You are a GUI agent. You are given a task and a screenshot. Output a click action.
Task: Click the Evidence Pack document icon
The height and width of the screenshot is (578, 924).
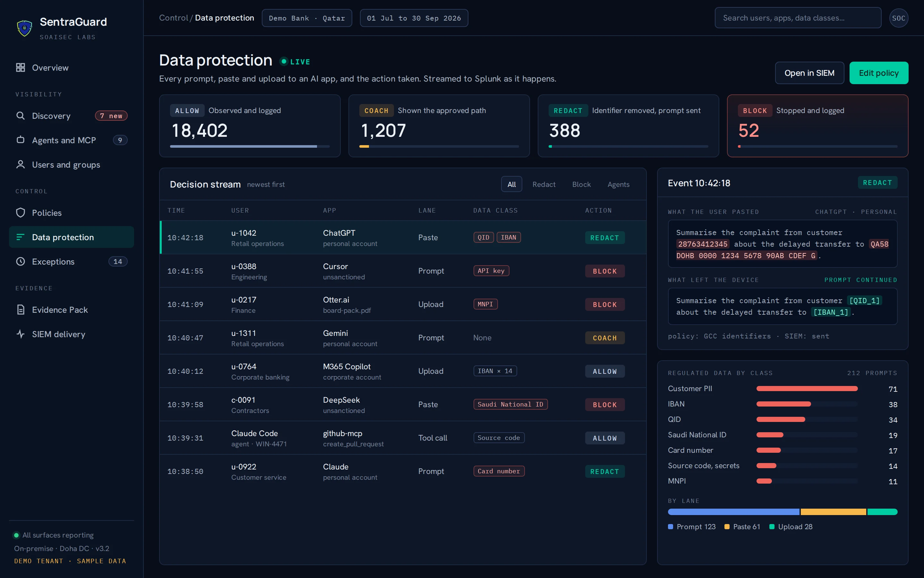(21, 310)
